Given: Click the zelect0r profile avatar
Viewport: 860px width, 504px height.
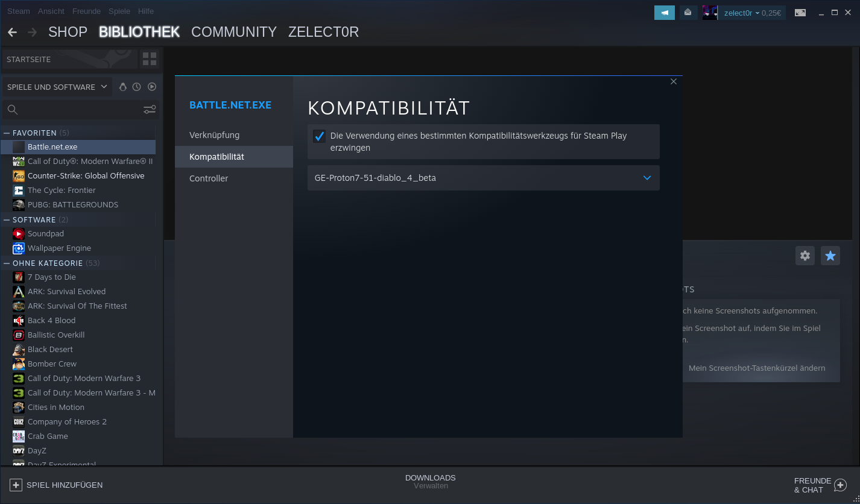Looking at the screenshot, I should [x=710, y=13].
